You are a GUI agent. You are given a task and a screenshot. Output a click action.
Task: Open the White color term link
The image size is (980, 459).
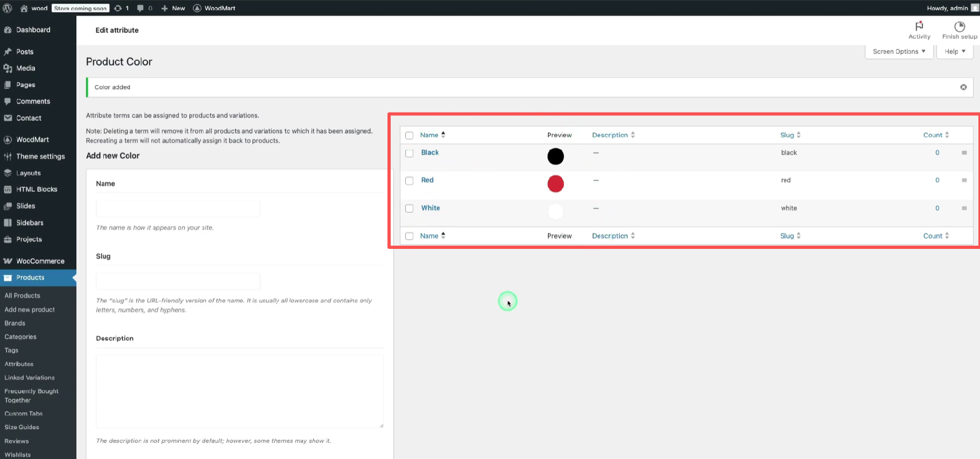tap(431, 208)
